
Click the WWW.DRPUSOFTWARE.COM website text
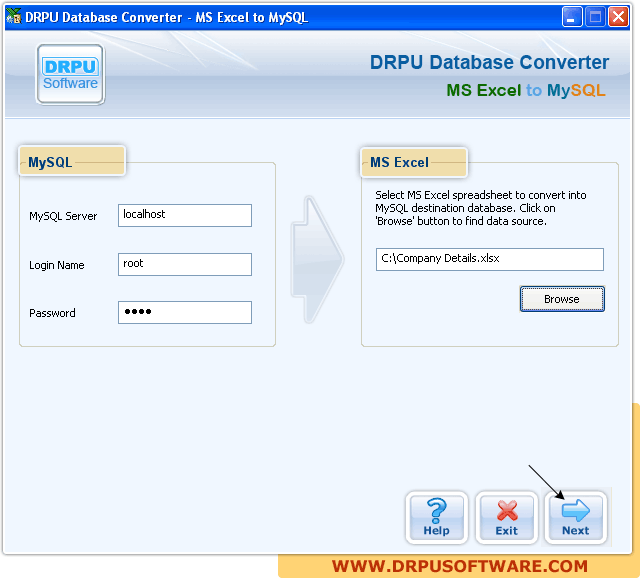[x=460, y=566]
